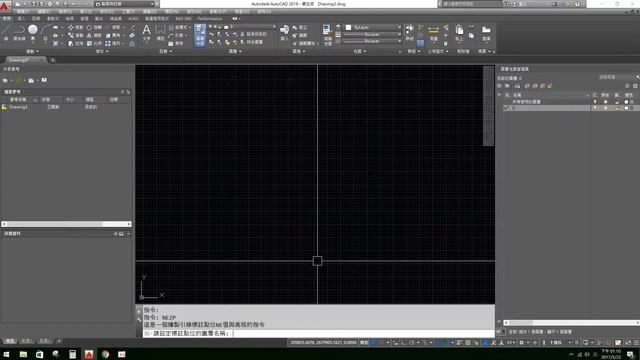The image size is (640, 360).
Task: Activate the Copy (複製) tool
Action: point(76,36)
